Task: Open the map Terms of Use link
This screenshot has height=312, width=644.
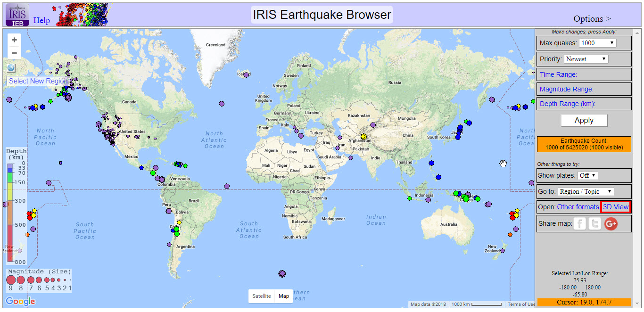Action: pos(520,304)
